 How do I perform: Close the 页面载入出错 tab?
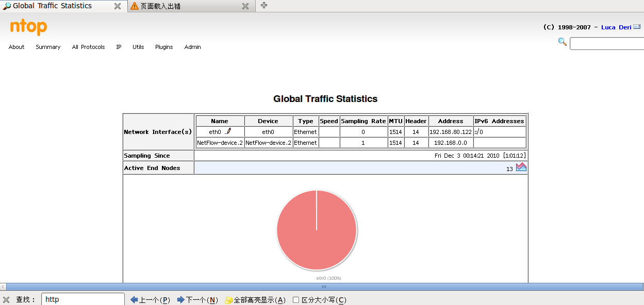click(245, 6)
